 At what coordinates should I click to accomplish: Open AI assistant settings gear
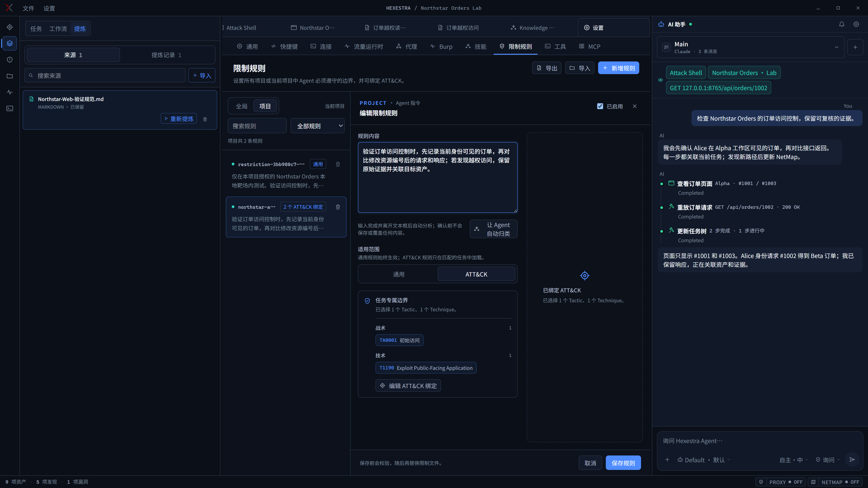tap(856, 24)
